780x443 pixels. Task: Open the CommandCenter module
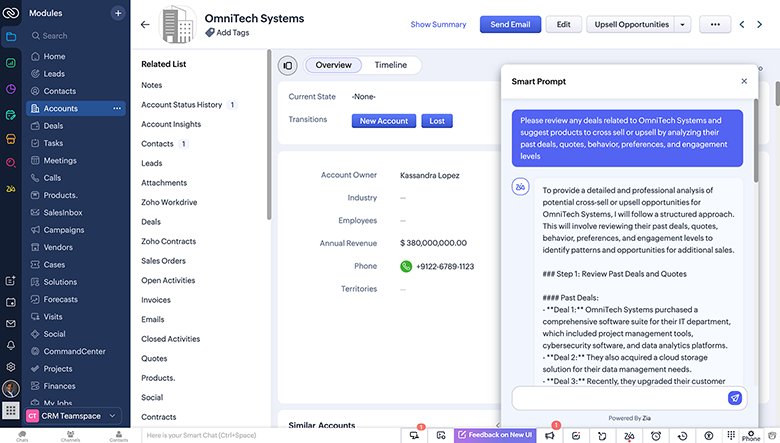tap(74, 352)
